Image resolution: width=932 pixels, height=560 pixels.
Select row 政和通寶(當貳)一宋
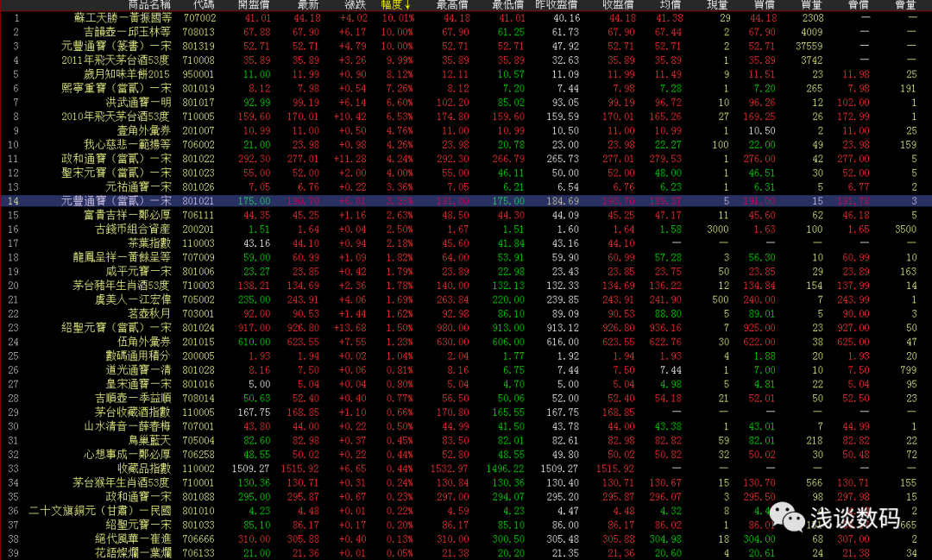[x=466, y=159]
